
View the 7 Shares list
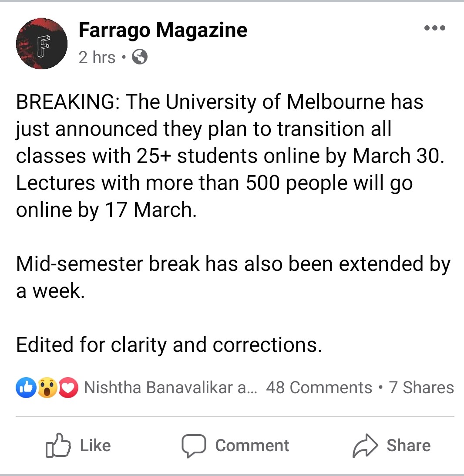point(421,388)
